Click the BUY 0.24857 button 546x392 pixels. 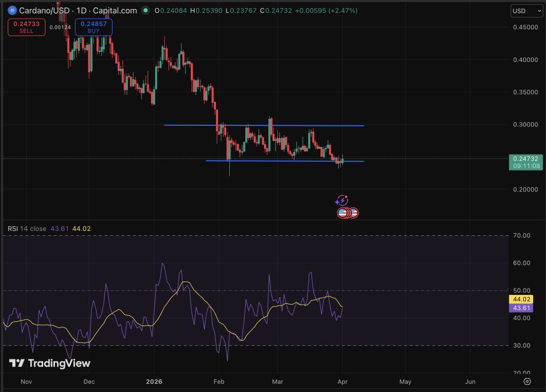click(x=93, y=27)
